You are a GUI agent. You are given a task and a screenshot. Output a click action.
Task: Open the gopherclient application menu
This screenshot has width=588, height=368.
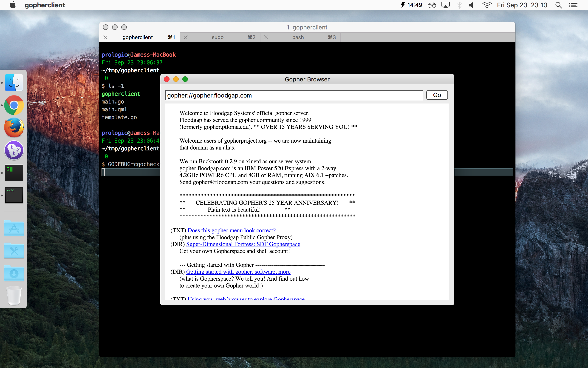pyautogui.click(x=45, y=5)
